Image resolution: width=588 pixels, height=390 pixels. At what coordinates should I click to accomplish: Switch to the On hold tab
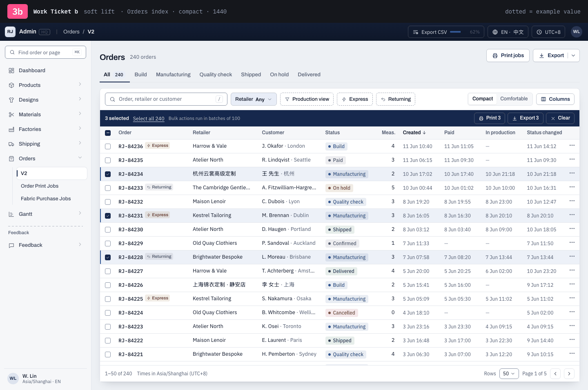point(279,75)
